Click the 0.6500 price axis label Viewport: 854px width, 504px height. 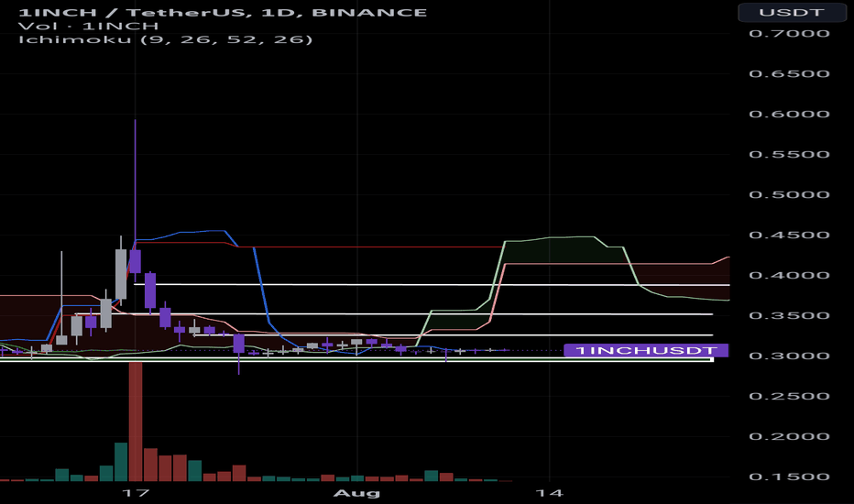(789, 73)
